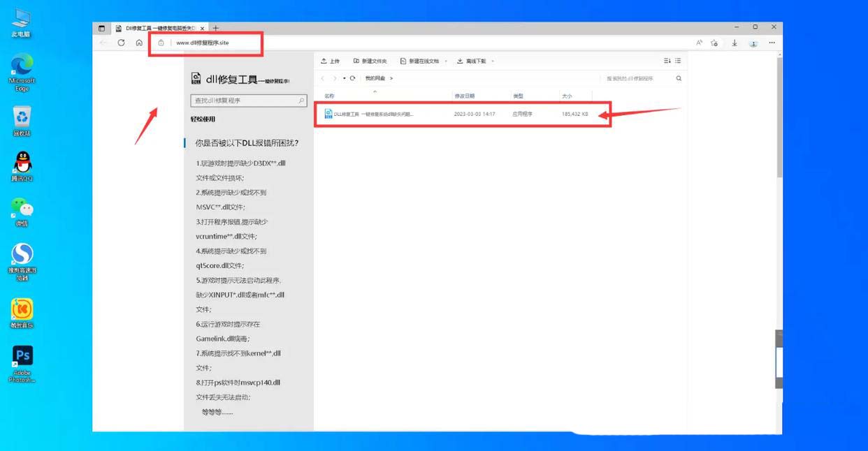The width and height of the screenshot is (868, 451).
Task: Expand the 新建在线文档 dropdown arrow
Action: click(444, 61)
